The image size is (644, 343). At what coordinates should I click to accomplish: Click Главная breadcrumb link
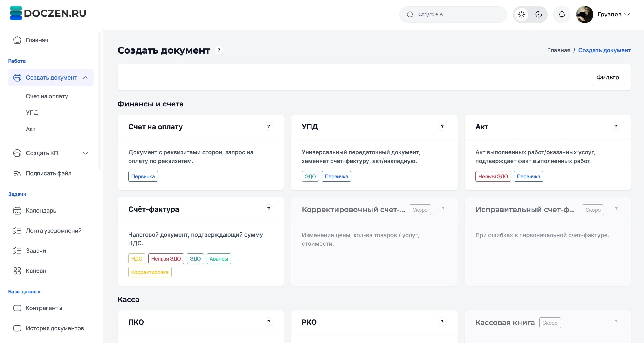point(559,50)
